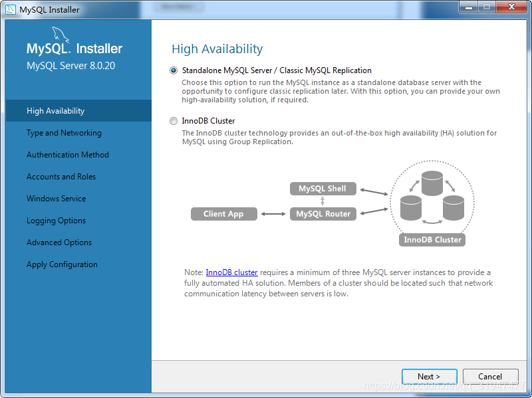Click the Cancel button

(490, 377)
